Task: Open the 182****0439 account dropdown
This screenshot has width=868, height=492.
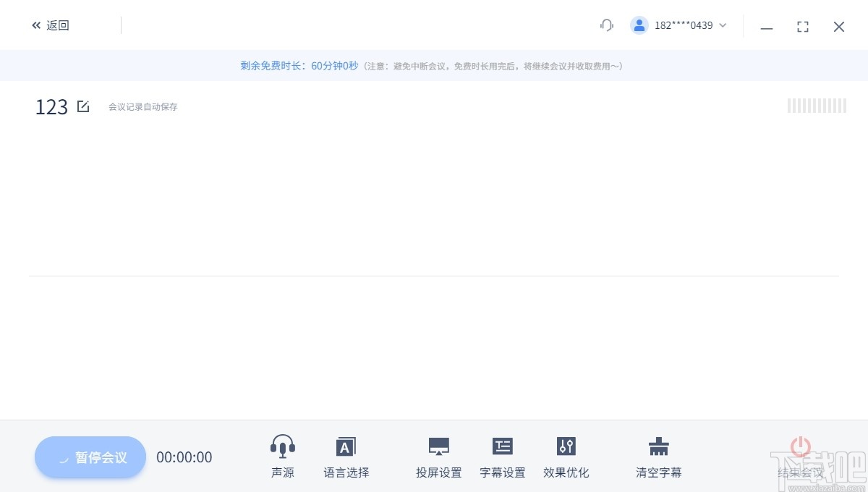Action: click(683, 25)
